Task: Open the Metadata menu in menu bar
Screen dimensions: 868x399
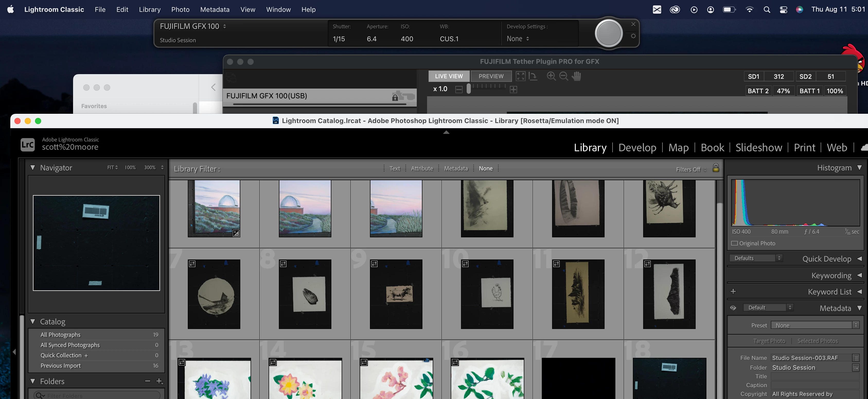Action: point(215,10)
